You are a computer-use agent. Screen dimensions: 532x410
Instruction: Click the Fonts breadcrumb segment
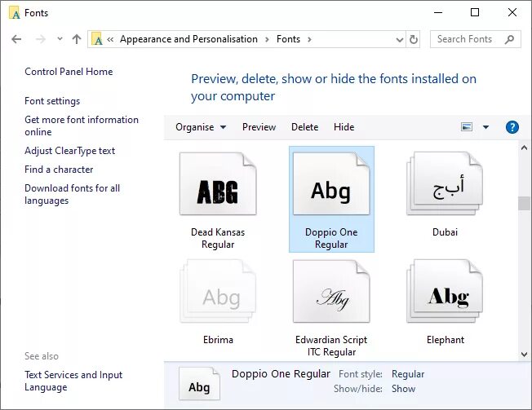point(288,39)
